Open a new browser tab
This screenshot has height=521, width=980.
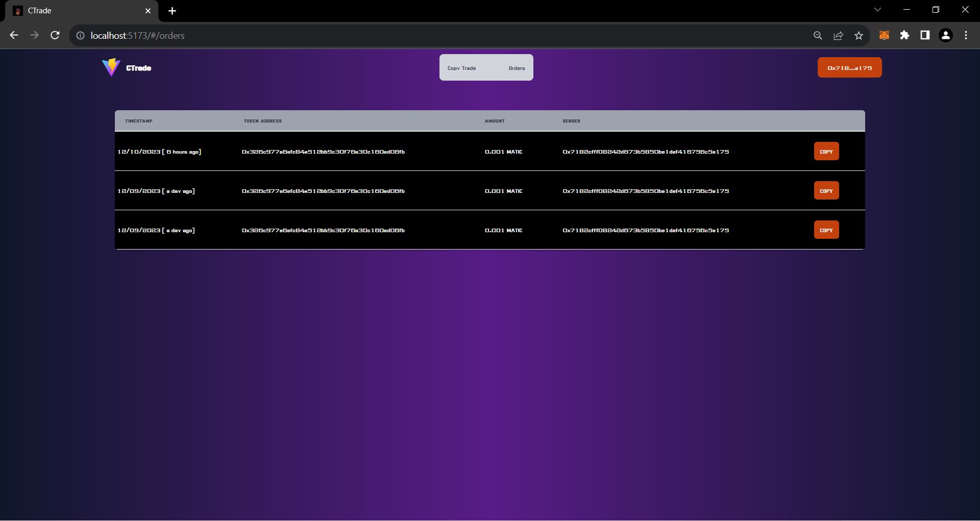[x=172, y=11]
